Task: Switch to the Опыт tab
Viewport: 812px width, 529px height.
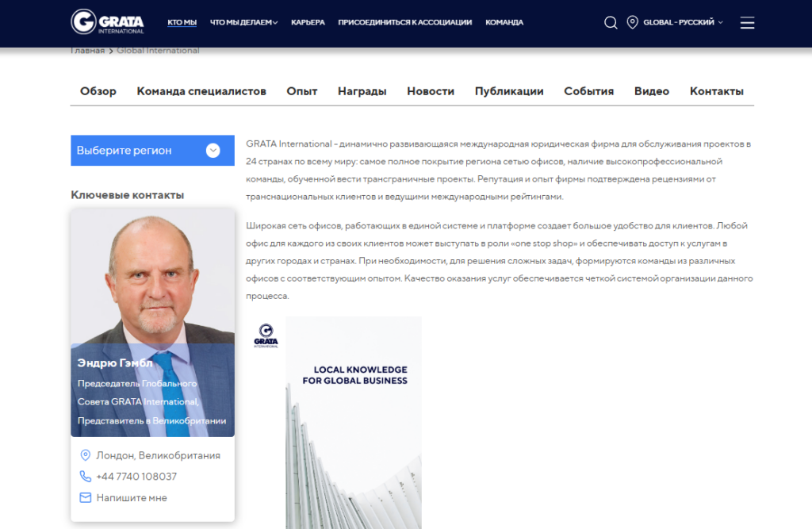Action: click(x=302, y=91)
